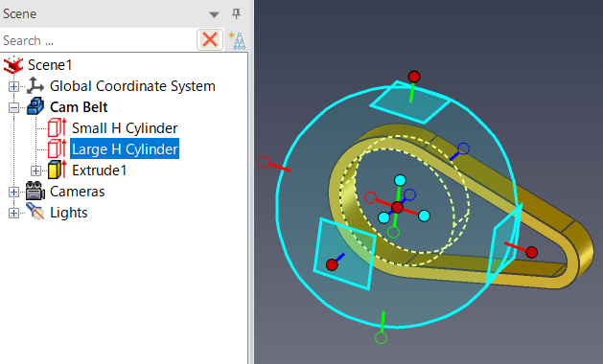Select the Scene1 root icon
Viewport: 603px width, 364px height.
pyautogui.click(x=13, y=64)
